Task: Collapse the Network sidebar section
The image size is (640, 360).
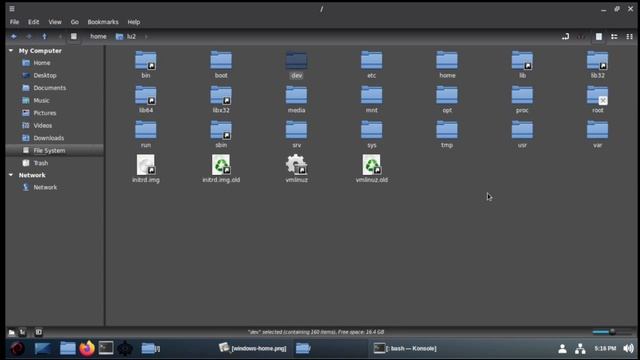Action: click(x=11, y=175)
